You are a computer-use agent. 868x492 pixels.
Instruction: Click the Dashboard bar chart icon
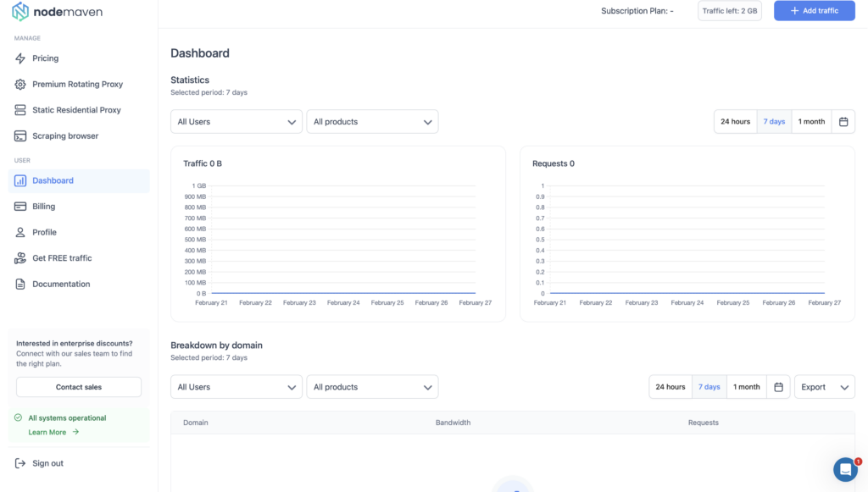pos(20,180)
